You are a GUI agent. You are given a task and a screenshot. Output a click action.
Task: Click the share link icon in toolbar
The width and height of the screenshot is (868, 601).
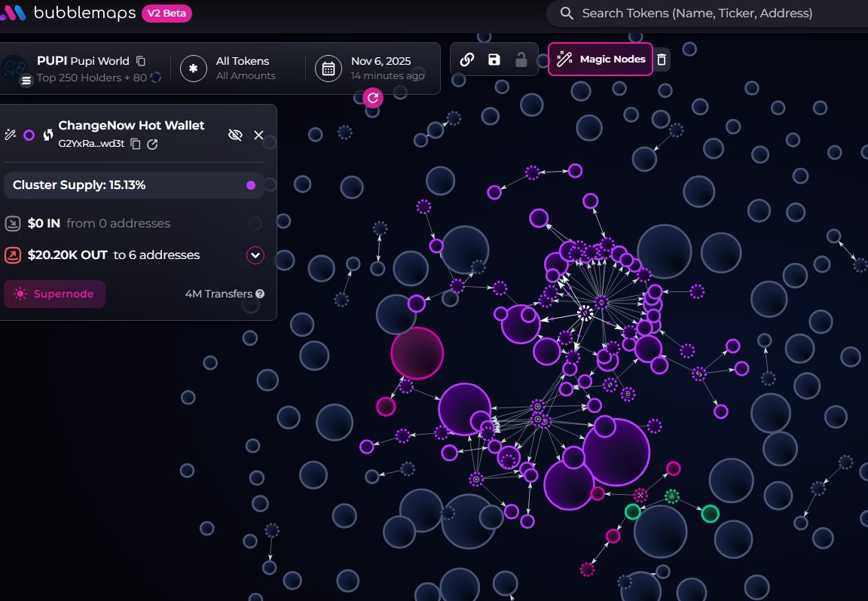pos(467,59)
